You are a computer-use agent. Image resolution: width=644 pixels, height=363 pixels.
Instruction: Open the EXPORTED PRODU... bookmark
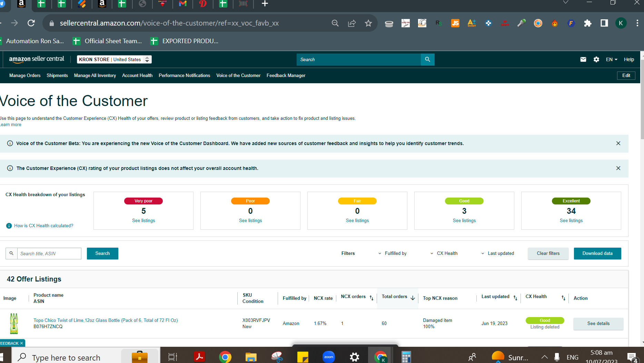[185, 41]
